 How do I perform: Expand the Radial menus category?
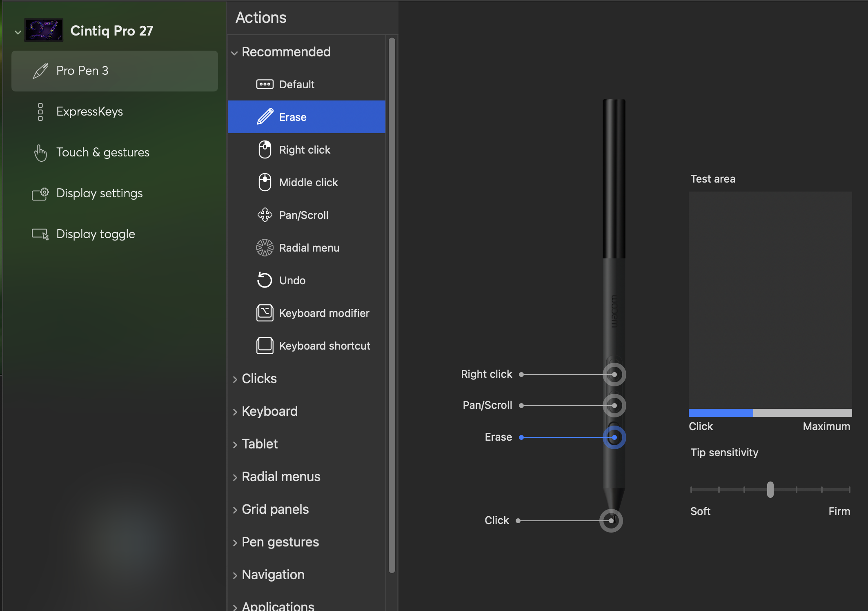click(235, 477)
